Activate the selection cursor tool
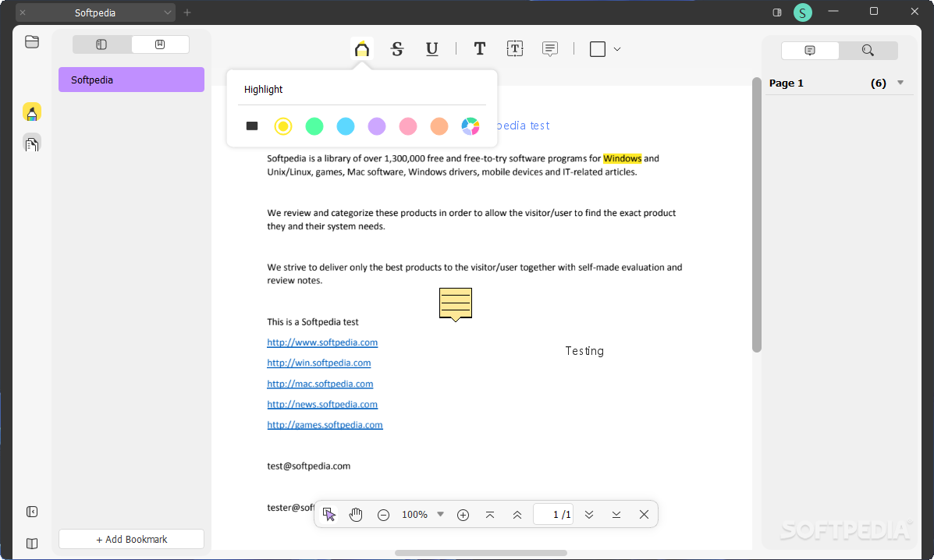This screenshot has height=560, width=934. click(328, 515)
